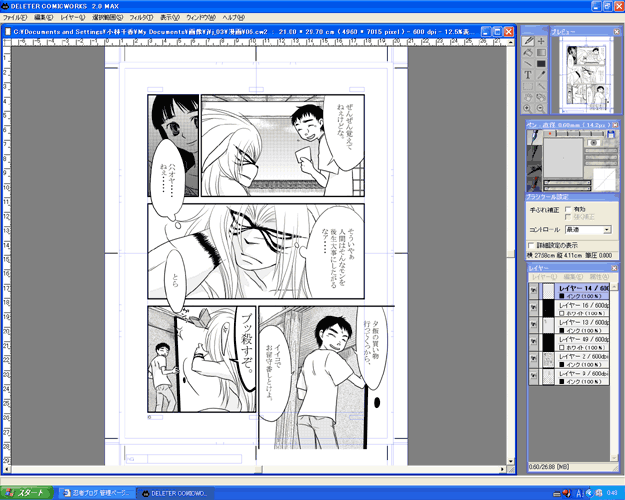Screen dimensions: 625x500
Task: Select the Eraser tool in the toolbox
Action: (x=528, y=52)
